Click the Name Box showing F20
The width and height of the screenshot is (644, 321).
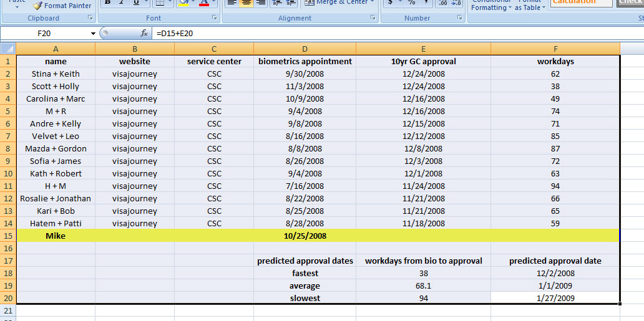(44, 34)
